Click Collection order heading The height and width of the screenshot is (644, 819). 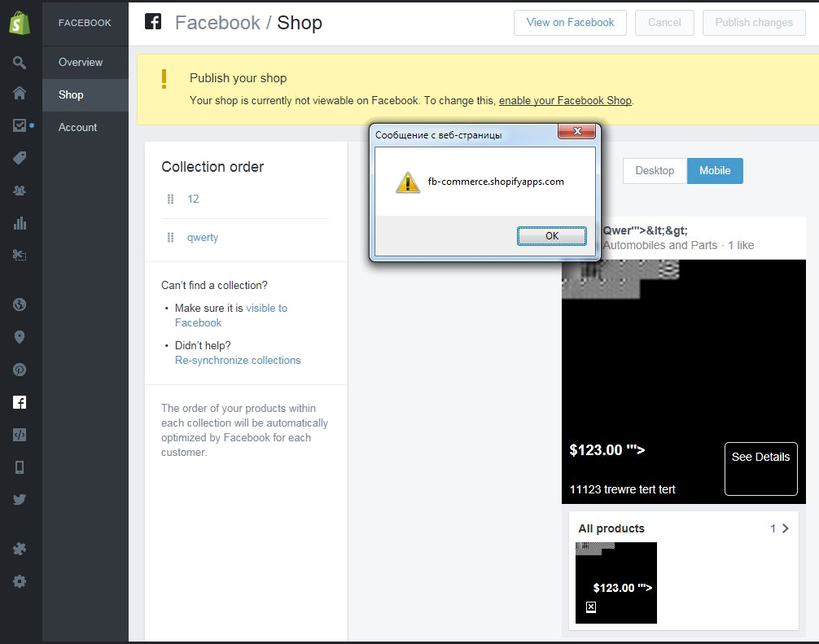point(212,167)
